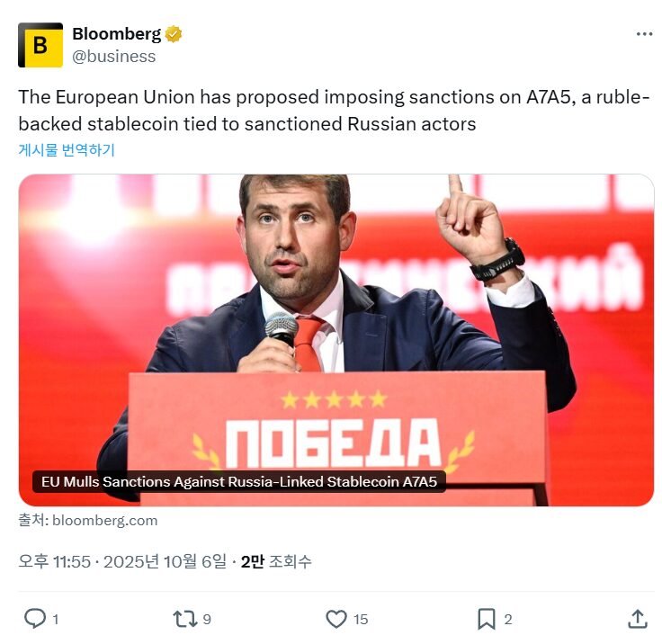Like the post with the heart icon
662x644 pixels.
tap(335, 619)
